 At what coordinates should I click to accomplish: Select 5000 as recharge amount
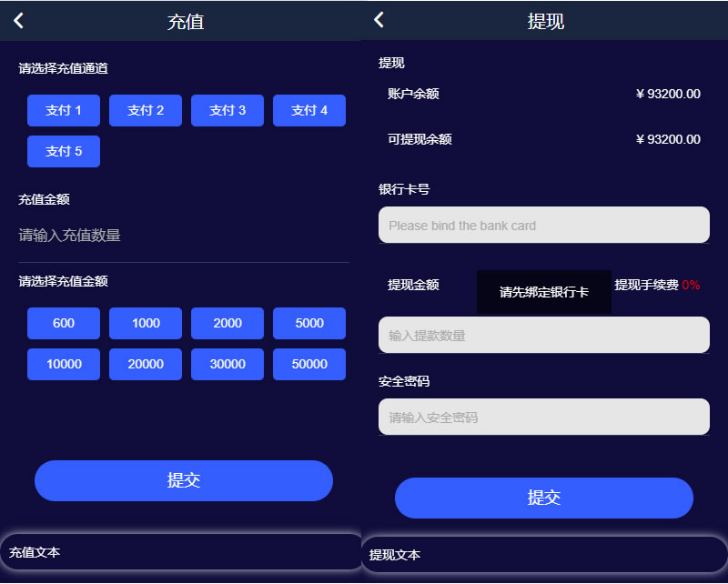pyautogui.click(x=309, y=323)
